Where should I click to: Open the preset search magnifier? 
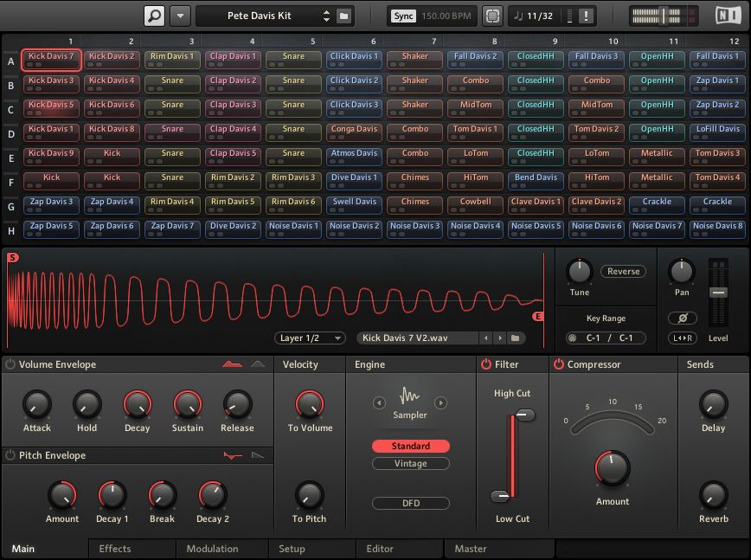click(x=154, y=16)
